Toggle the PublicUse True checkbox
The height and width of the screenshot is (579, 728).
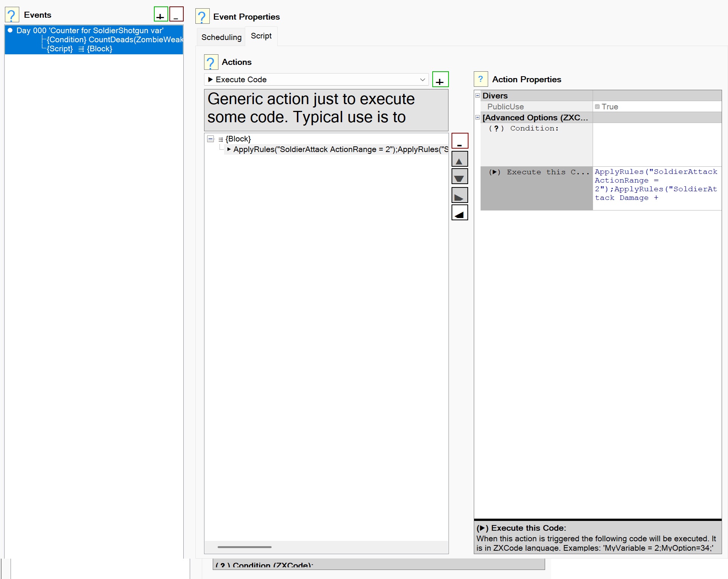(x=597, y=107)
